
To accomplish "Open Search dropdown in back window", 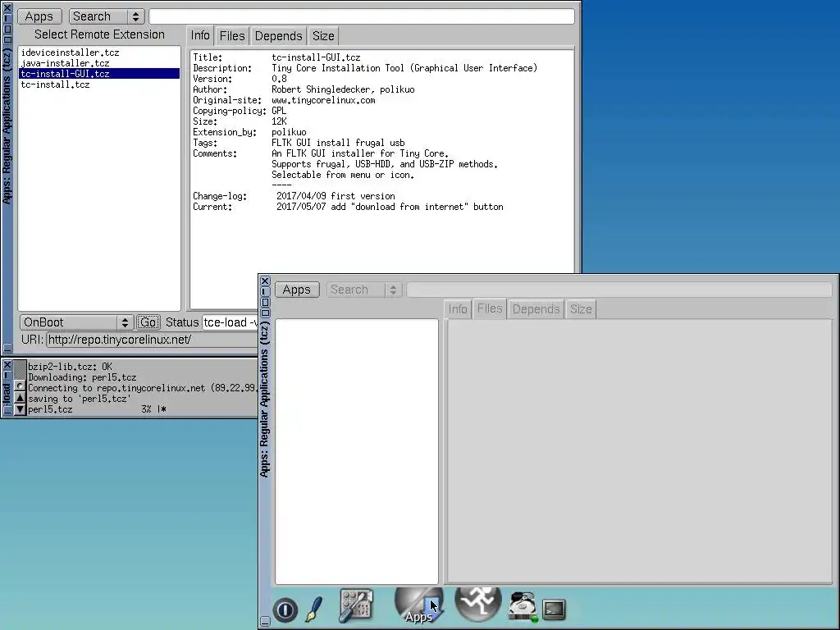I will (107, 16).
